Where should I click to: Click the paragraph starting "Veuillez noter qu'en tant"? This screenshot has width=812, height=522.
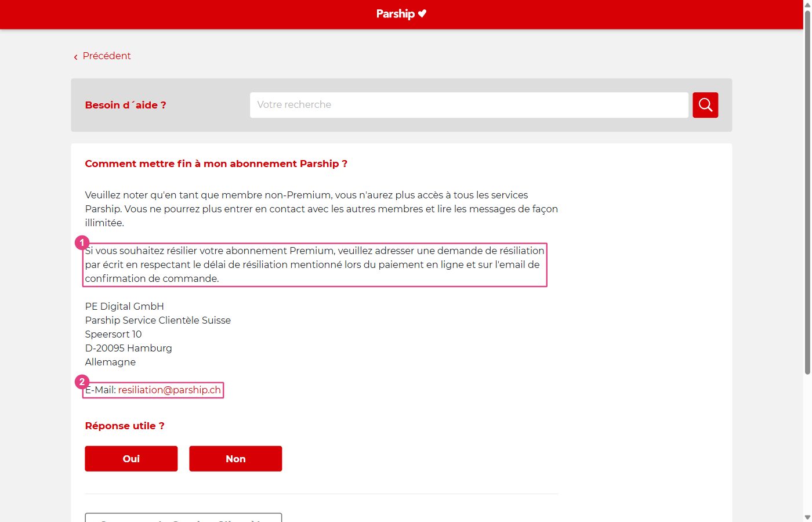[x=321, y=209]
